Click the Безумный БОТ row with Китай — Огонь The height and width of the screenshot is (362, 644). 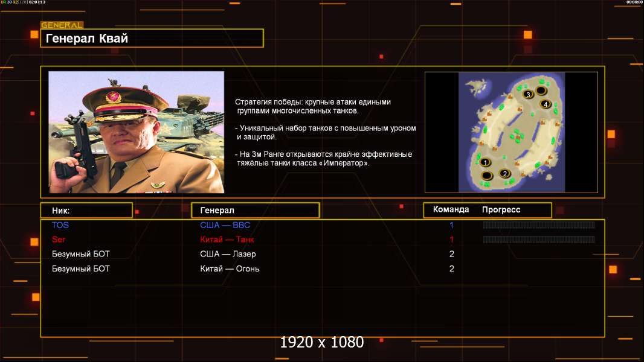(323, 269)
